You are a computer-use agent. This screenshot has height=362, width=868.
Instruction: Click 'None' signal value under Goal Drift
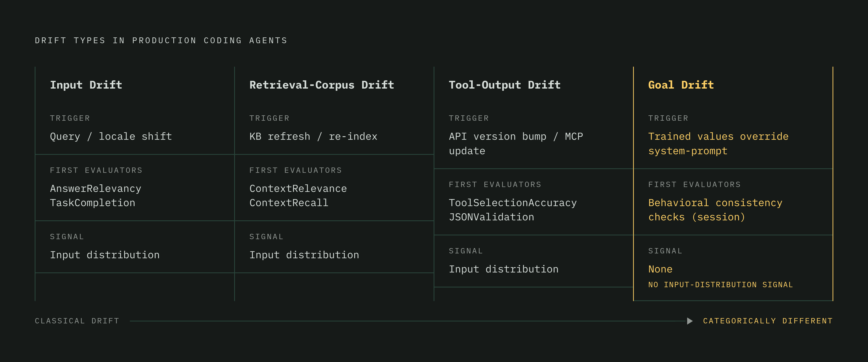pyautogui.click(x=660, y=269)
